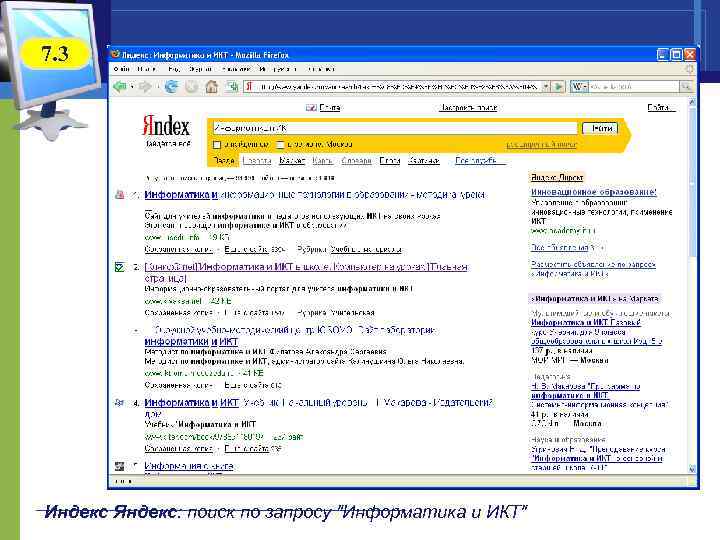720x540 pixels.
Task: Open the Home page icon
Action: point(212,86)
